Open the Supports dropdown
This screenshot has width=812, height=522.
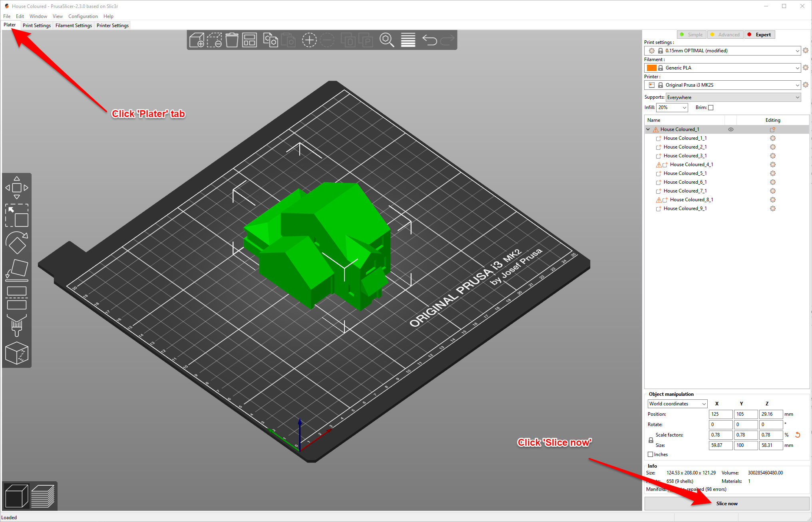[x=733, y=97]
